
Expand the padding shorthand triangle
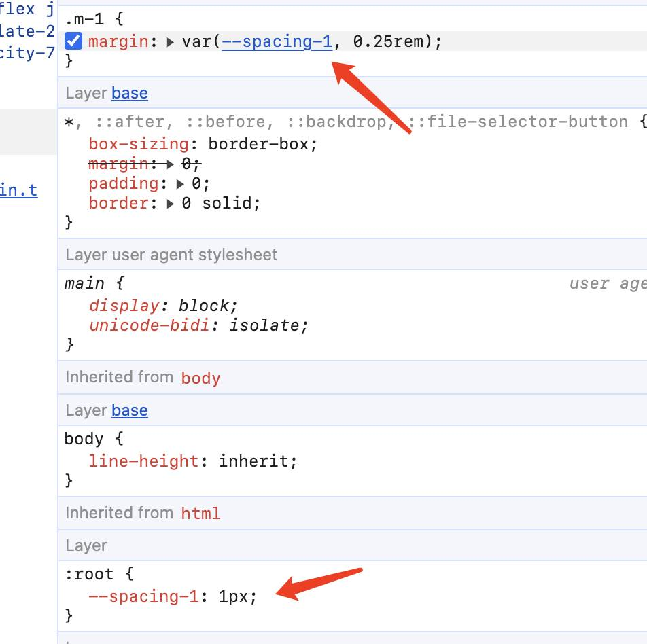[180, 184]
